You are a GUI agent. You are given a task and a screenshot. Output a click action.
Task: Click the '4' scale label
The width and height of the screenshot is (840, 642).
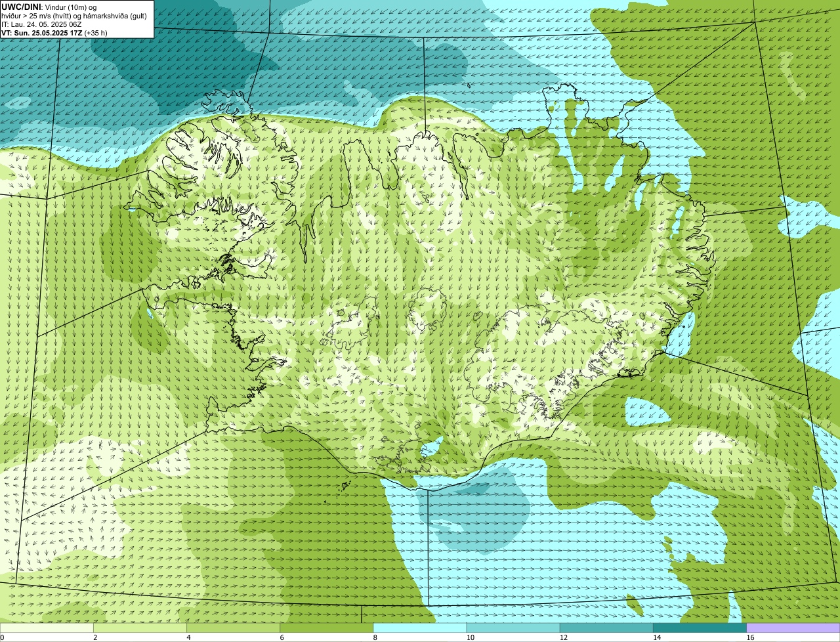(x=188, y=637)
